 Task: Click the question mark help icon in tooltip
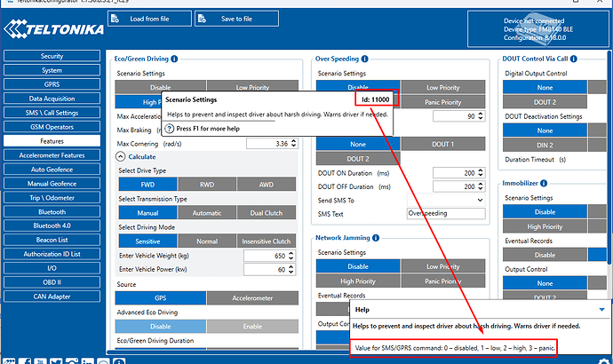(170, 129)
